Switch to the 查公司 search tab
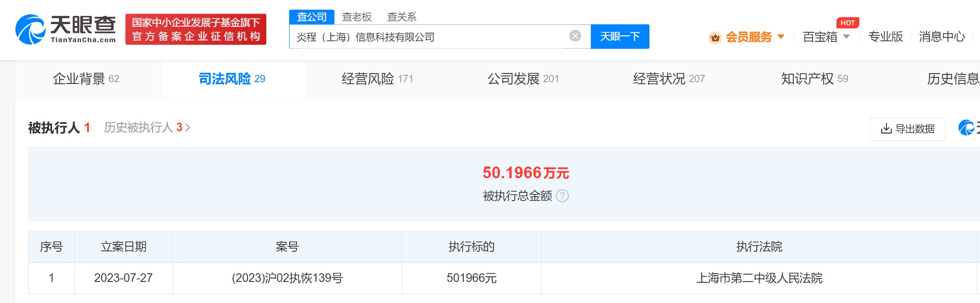 312,17
